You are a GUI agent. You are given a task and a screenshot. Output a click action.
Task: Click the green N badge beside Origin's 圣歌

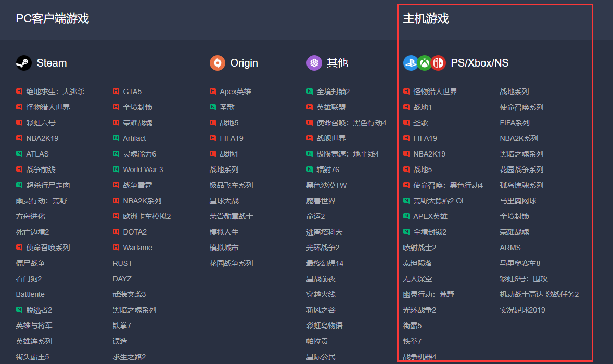pyautogui.click(x=213, y=107)
